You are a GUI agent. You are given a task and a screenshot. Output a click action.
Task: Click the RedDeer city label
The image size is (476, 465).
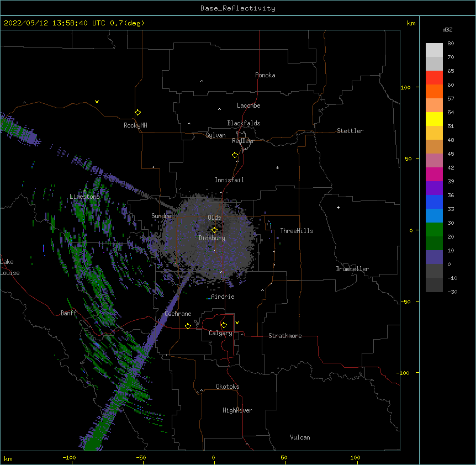pos(243,141)
